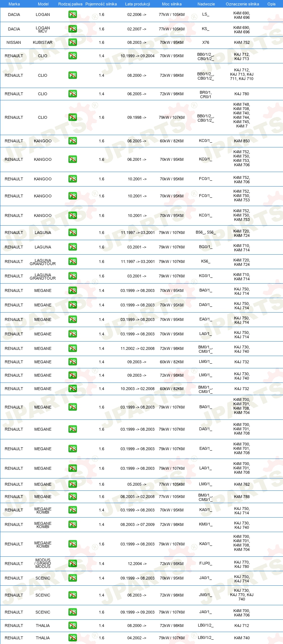Click the K4M 850 engine code
Image resolution: width=283 pixels, height=644 pixels.
[x=242, y=141]
